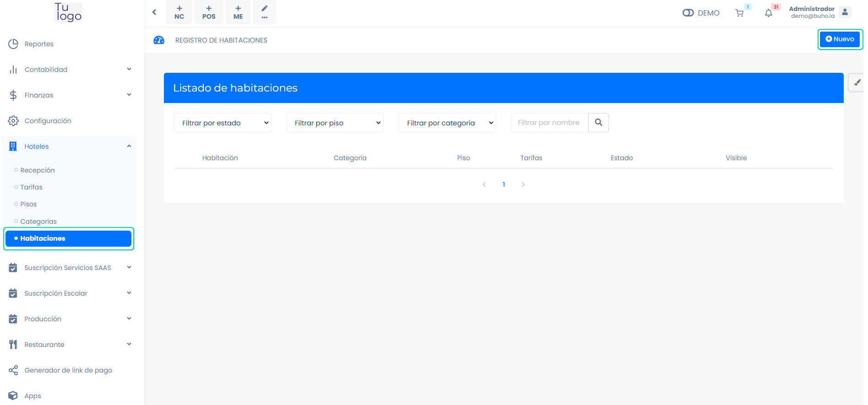Click the POS quick-add shortcut

[x=209, y=12]
